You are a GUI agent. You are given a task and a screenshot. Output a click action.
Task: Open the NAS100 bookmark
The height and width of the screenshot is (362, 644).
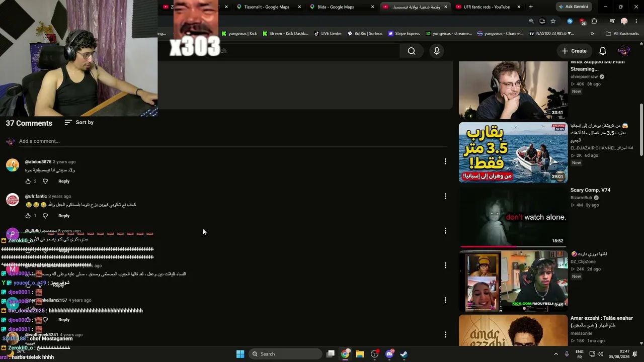[x=551, y=34]
